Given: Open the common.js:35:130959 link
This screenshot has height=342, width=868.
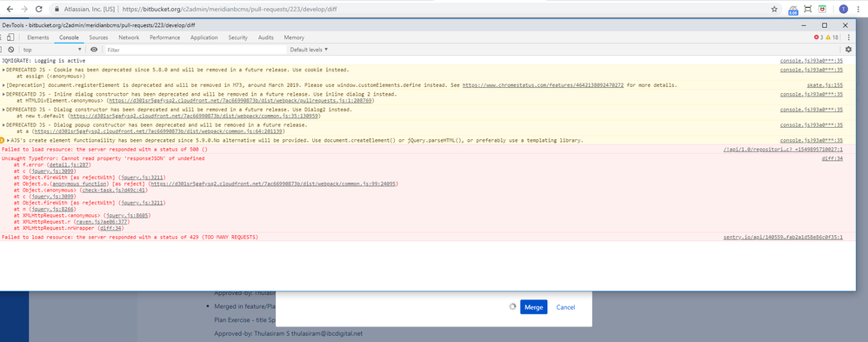Looking at the screenshot, I should pos(195,117).
